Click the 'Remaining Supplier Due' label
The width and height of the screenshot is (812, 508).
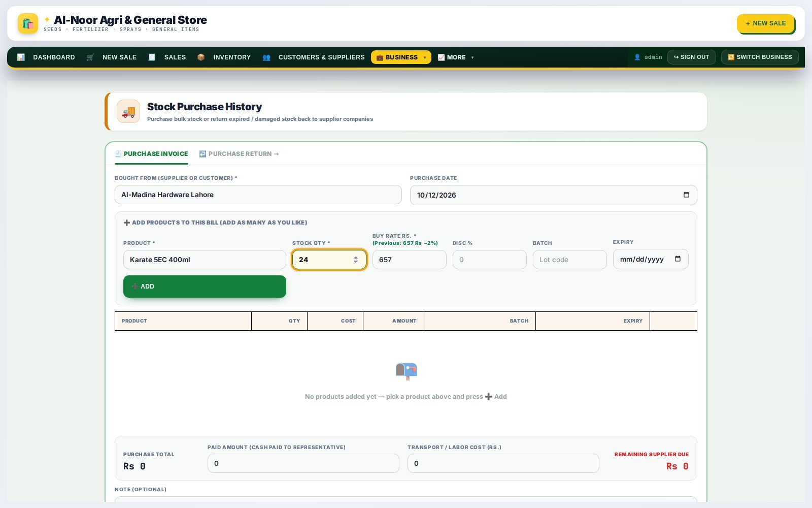tap(651, 455)
